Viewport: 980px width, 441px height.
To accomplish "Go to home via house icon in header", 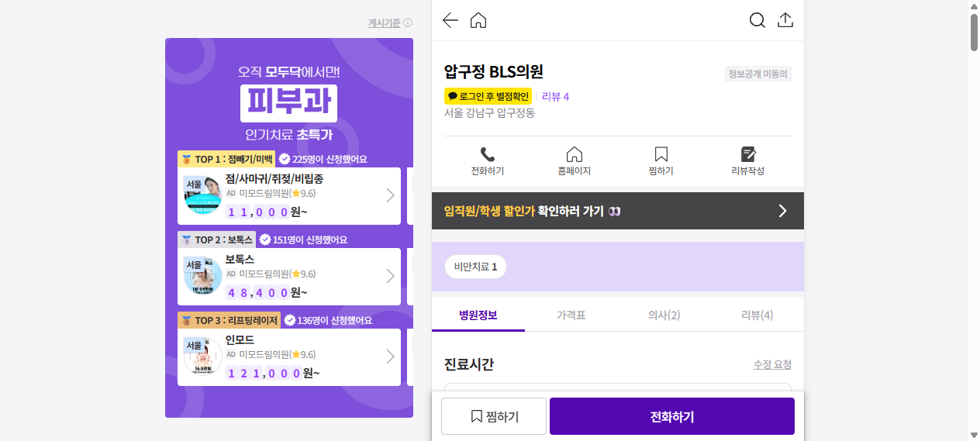I will (x=478, y=20).
